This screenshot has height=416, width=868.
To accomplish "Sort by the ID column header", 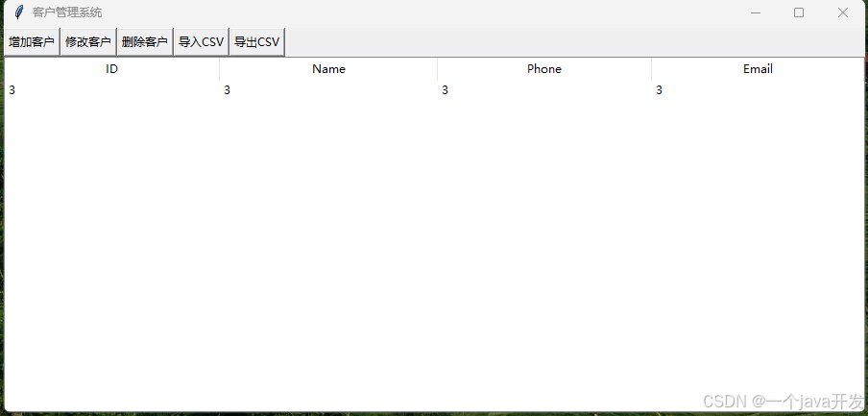I will [x=111, y=69].
